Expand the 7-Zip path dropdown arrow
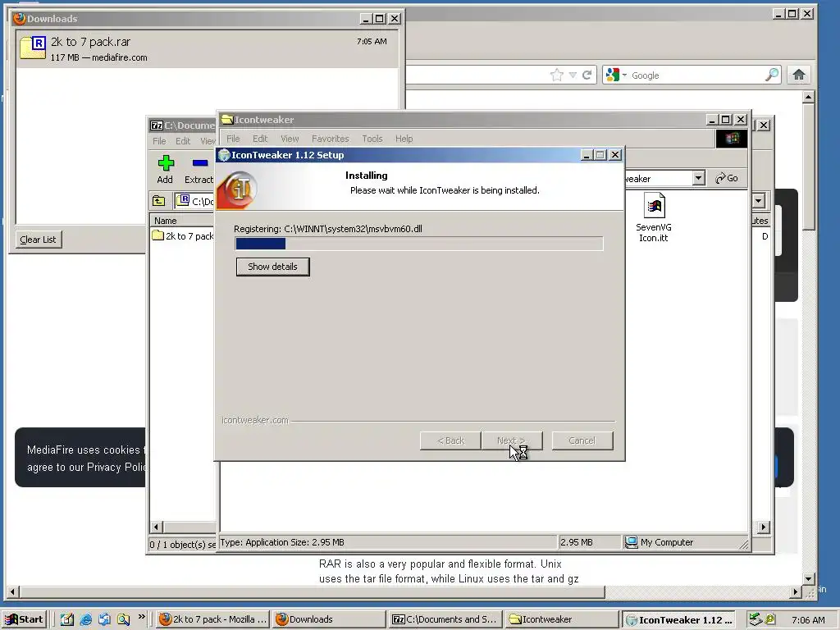This screenshot has height=630, width=840. point(759,202)
